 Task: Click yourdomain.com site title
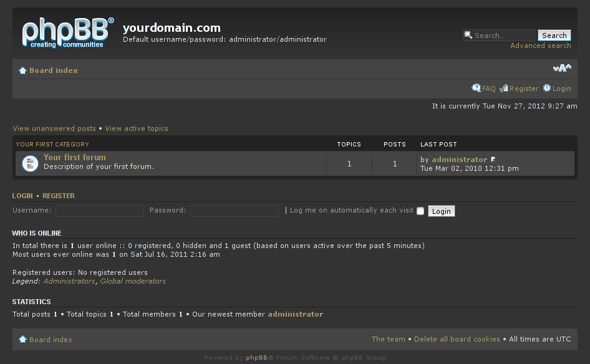(x=172, y=27)
